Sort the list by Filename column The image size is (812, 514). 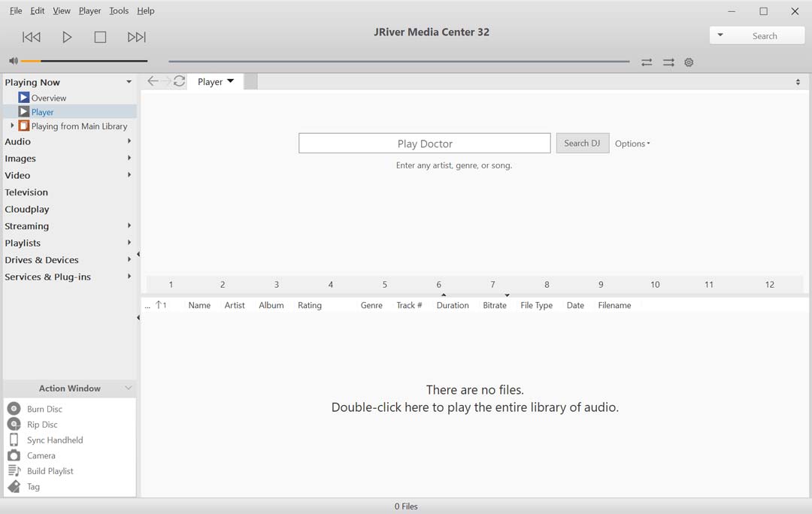coord(615,305)
